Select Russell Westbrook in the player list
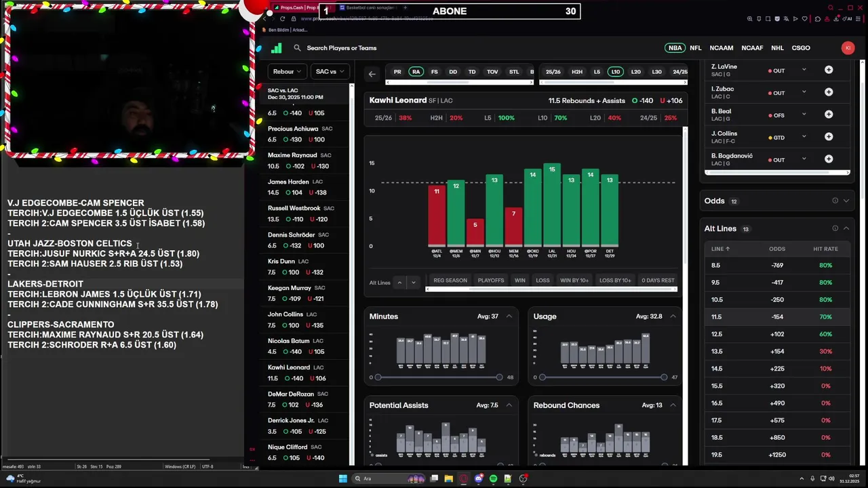868x488 pixels. click(x=304, y=213)
